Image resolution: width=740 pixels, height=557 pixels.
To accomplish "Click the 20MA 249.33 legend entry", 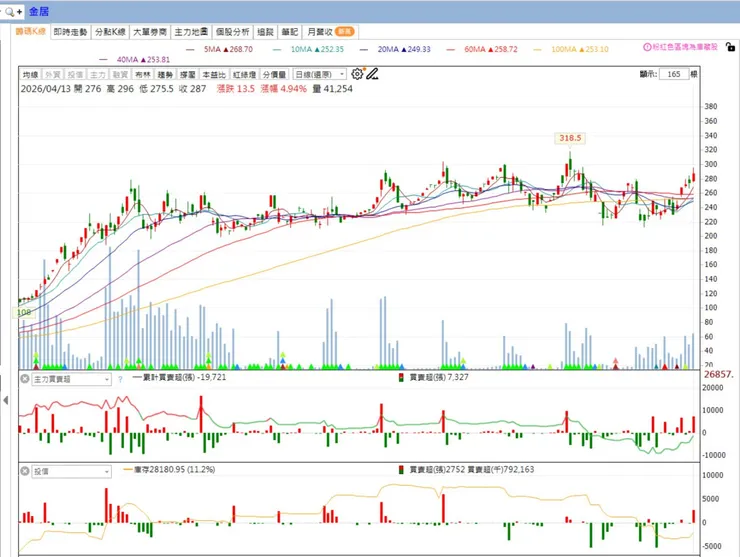I will [x=395, y=49].
